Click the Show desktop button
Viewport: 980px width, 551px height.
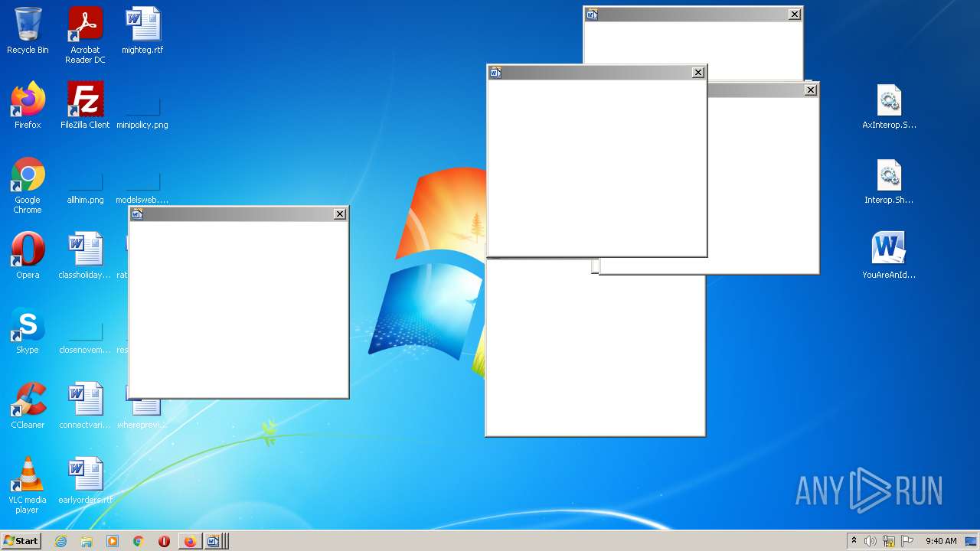[972, 541]
